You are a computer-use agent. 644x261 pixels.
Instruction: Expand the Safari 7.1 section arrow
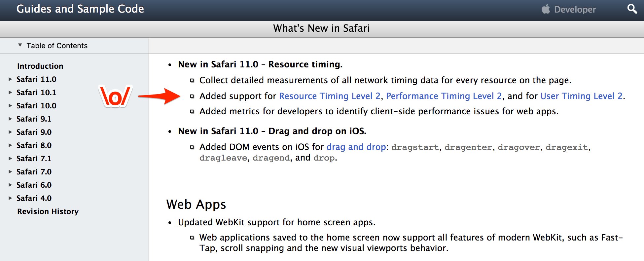tap(10, 159)
